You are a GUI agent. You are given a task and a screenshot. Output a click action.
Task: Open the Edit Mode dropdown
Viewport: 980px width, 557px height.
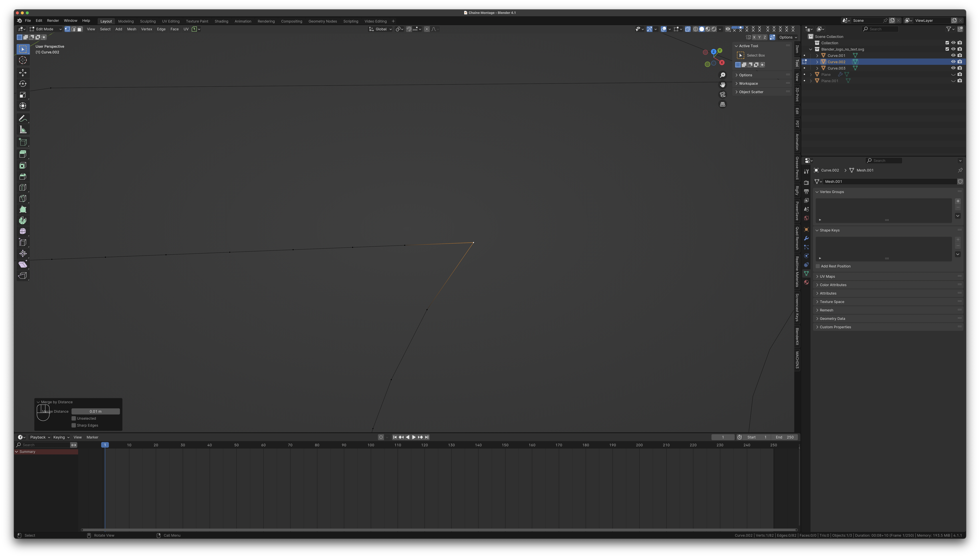pyautogui.click(x=46, y=29)
